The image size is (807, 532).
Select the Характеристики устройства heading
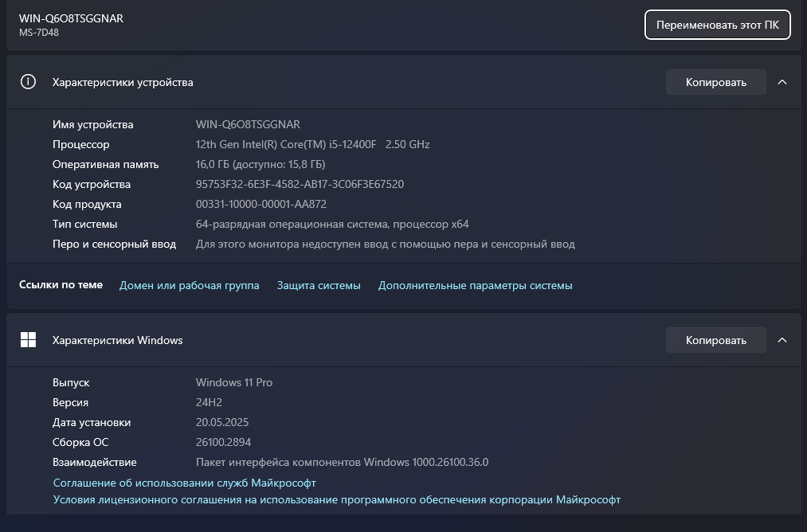(123, 82)
